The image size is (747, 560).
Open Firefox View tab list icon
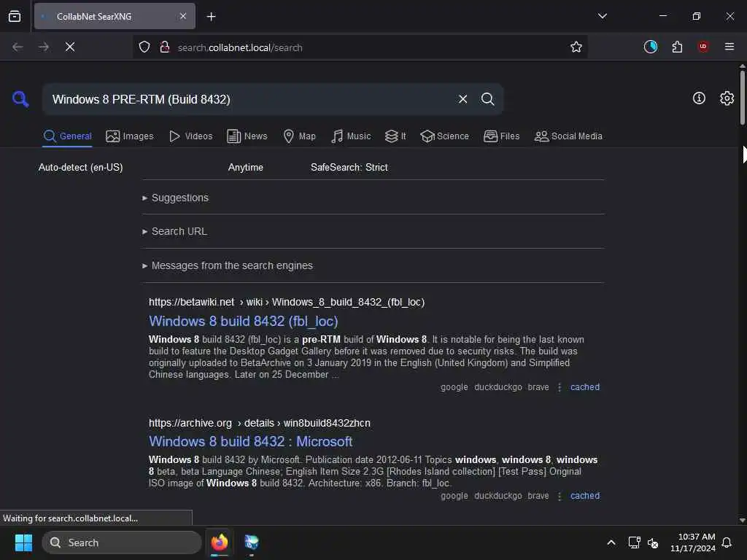(15, 16)
